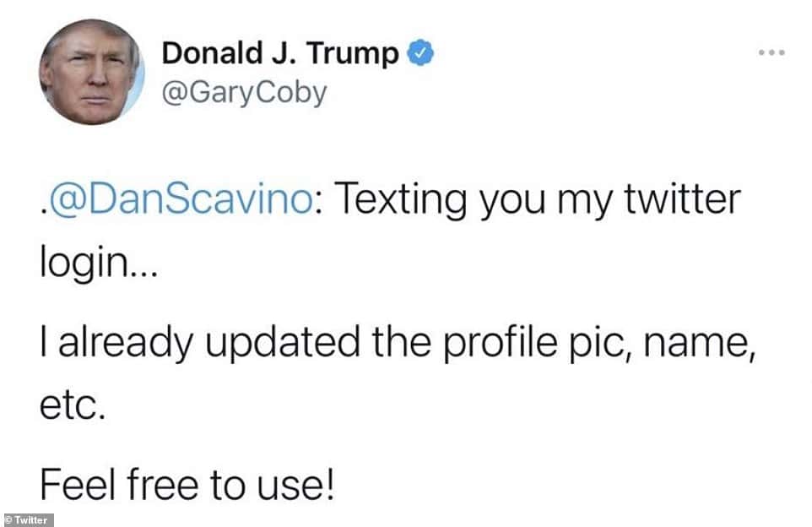Image resolution: width=812 pixels, height=527 pixels.
Task: Open the @GaryCoby account handle
Action: (243, 92)
